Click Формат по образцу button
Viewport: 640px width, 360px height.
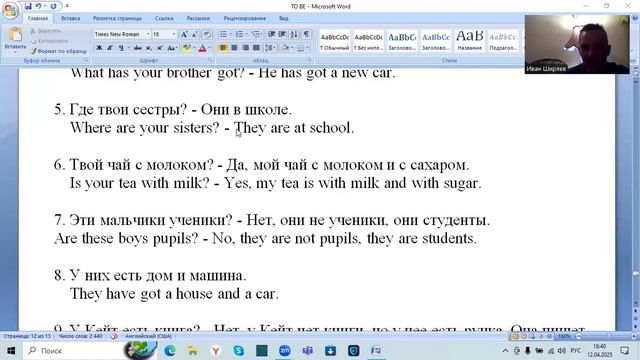pos(59,51)
